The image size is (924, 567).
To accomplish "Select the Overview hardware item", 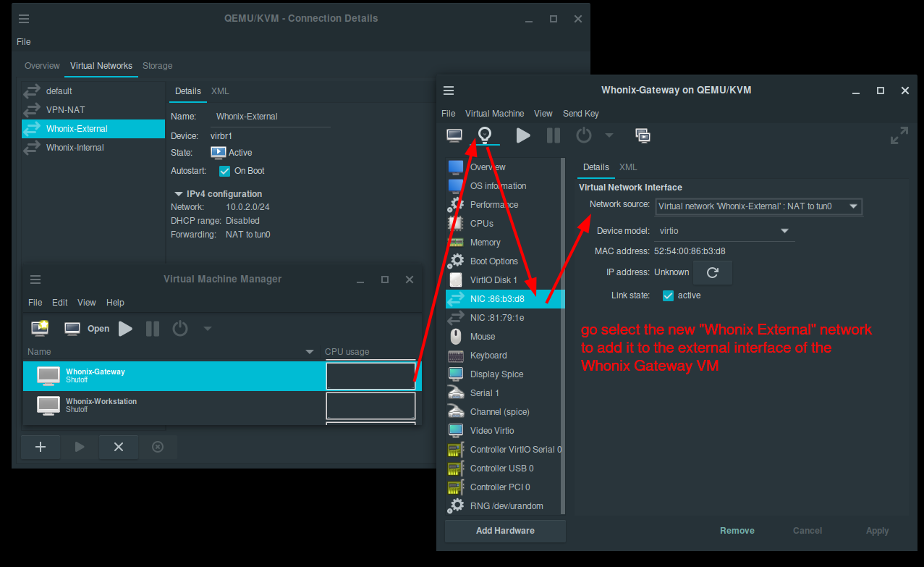I will 504,167.
